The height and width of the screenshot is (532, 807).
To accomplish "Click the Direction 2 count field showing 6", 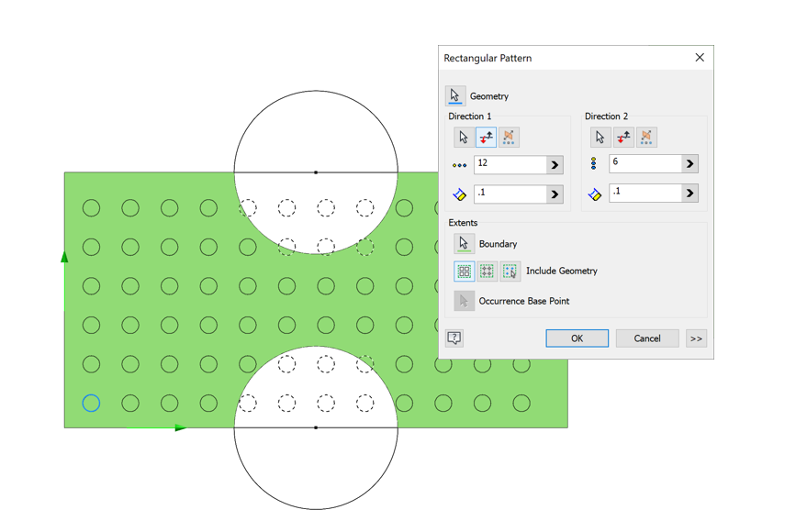I will click(x=644, y=163).
